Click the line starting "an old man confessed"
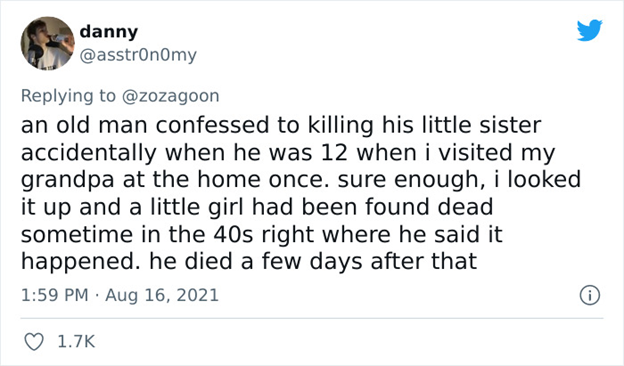624x366 pixels. [x=281, y=126]
